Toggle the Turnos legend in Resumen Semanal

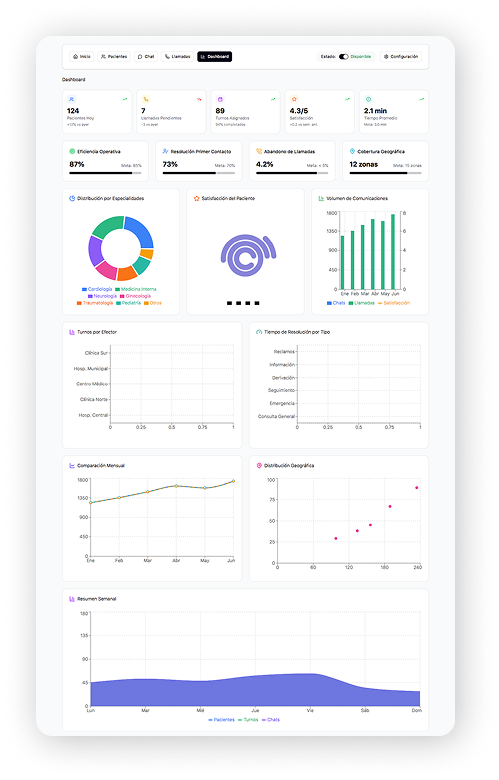click(x=248, y=719)
